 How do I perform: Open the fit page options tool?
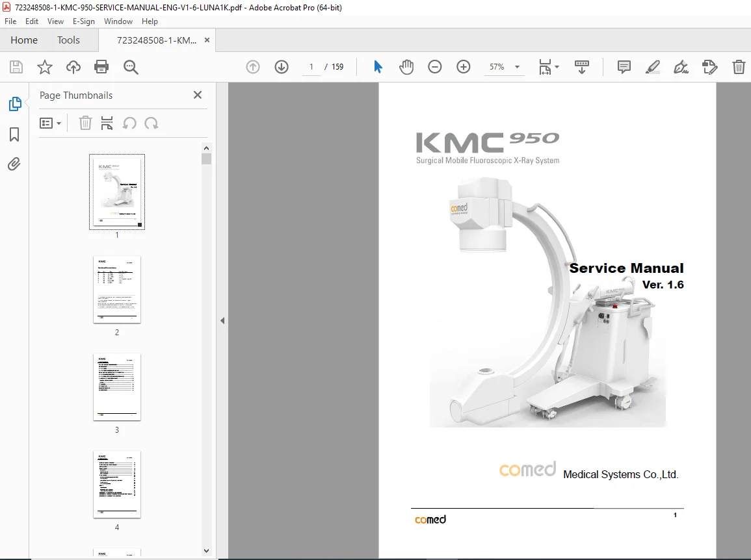[545, 67]
